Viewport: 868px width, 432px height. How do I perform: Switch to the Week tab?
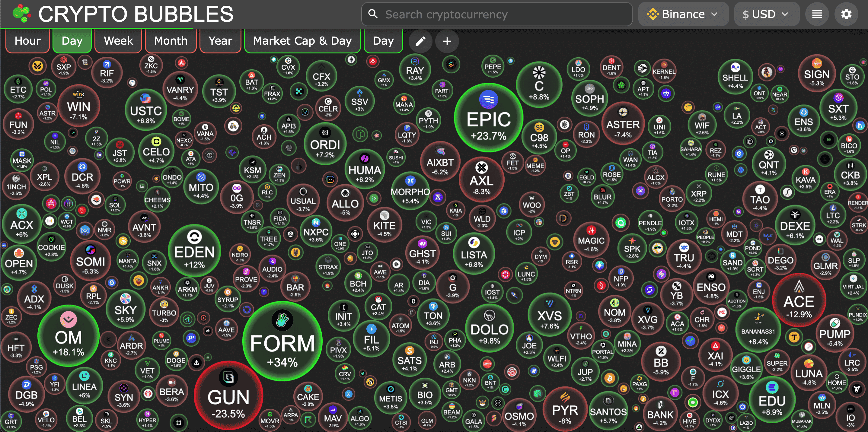tap(118, 41)
